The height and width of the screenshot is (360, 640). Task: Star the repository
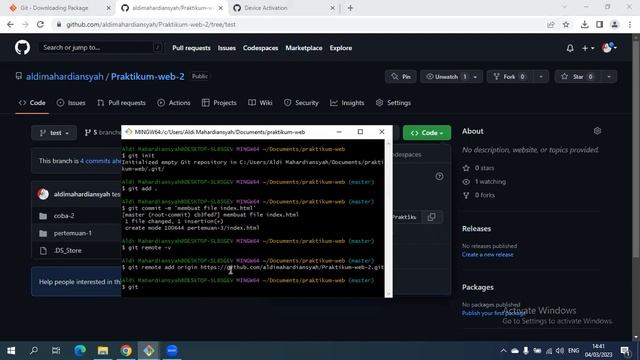point(578,77)
